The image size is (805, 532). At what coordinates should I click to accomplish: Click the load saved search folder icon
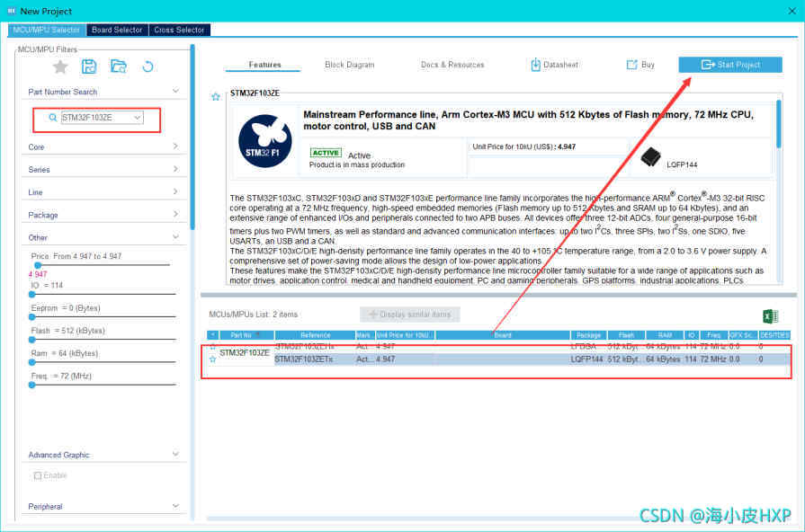(x=119, y=66)
